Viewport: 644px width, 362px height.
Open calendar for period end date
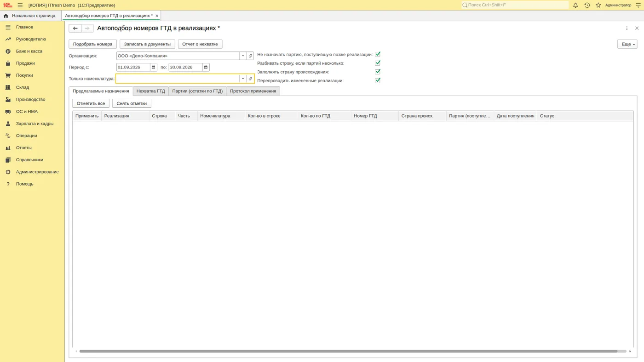(206, 67)
